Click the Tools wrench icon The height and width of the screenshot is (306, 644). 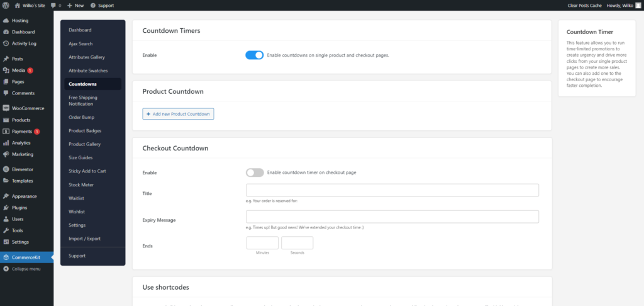(x=6, y=230)
